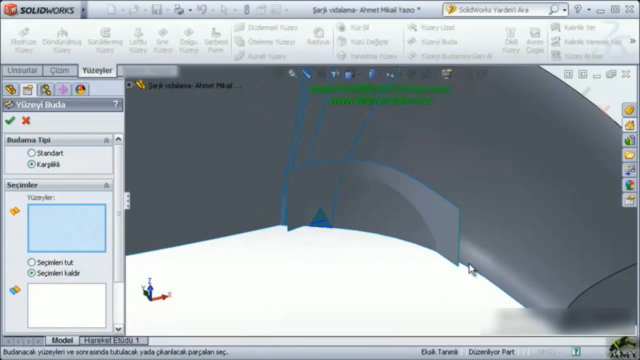Cancel Yüzeyi Buda with red X
The height and width of the screenshot is (360, 640).
pos(26,120)
